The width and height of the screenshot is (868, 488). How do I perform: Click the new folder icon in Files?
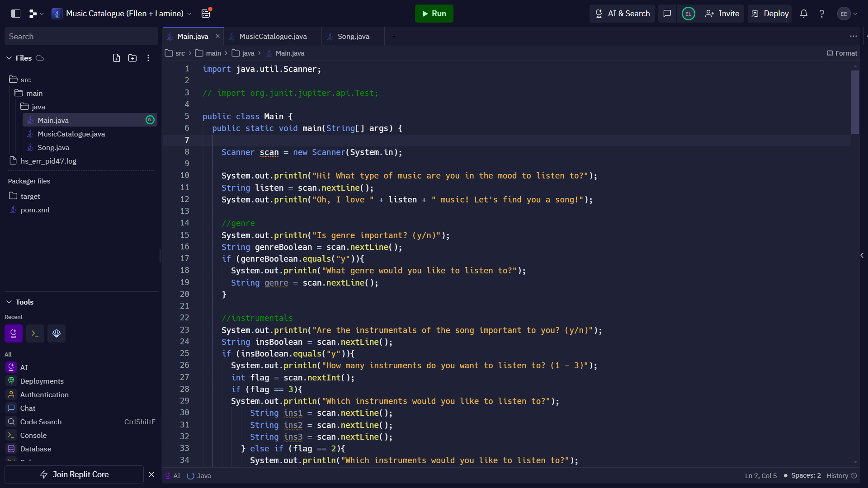tap(132, 58)
